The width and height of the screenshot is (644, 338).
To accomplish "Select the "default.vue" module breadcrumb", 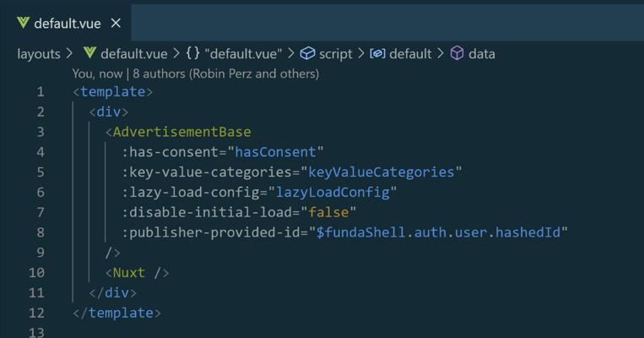I will (x=243, y=54).
